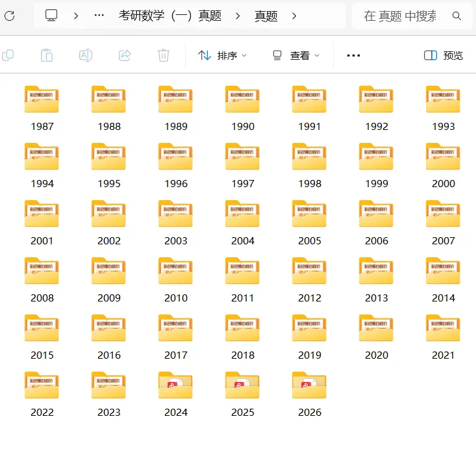The image size is (476, 449).
Task: Refresh the current folder view
Action: point(9,16)
